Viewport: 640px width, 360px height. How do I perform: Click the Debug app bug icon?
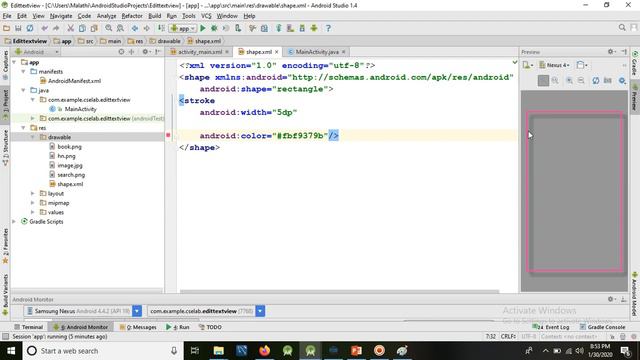[x=214, y=28]
